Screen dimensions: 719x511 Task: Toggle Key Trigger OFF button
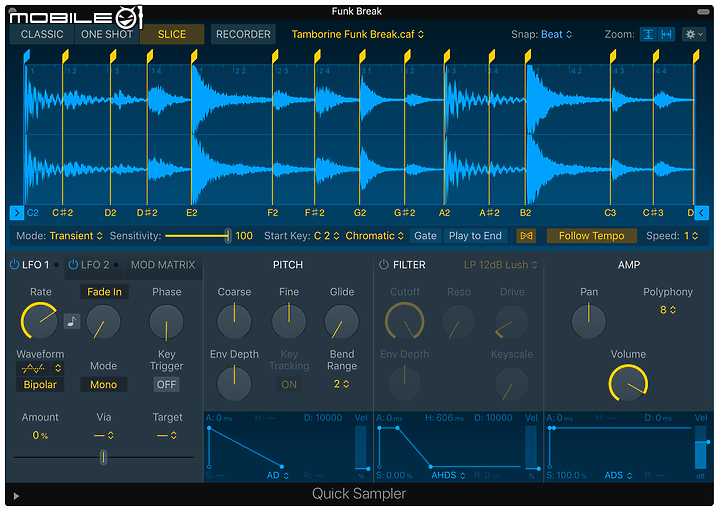click(x=166, y=384)
